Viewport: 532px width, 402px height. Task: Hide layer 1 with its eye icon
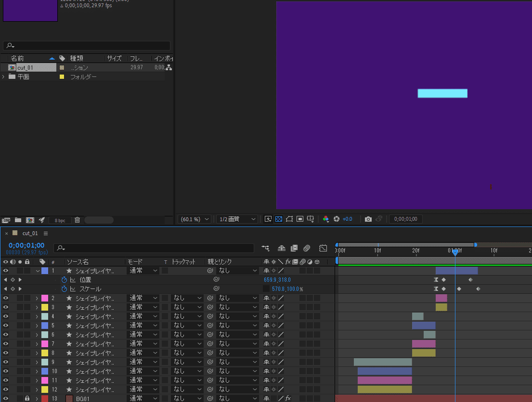pyautogui.click(x=6, y=271)
